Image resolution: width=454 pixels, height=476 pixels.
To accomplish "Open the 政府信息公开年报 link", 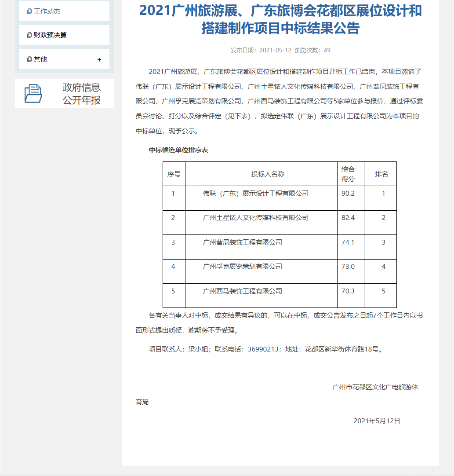I will click(x=64, y=94).
